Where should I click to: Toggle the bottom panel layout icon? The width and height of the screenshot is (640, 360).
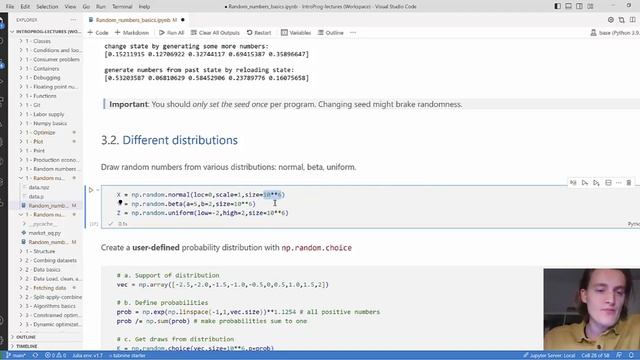coord(569,6)
